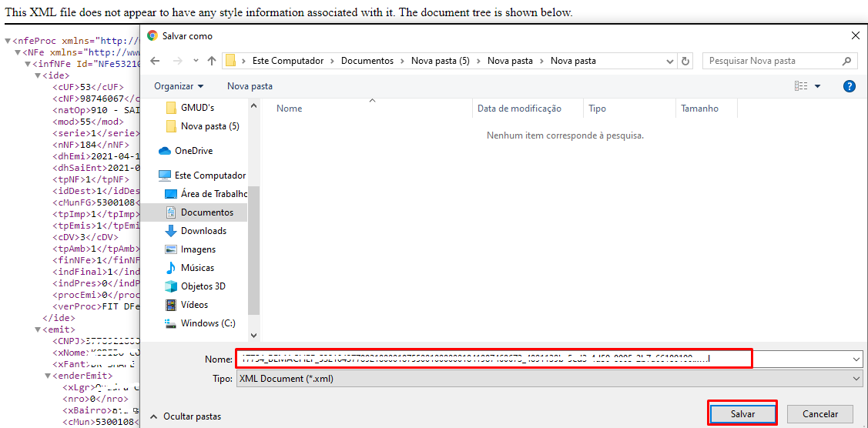Sort by Tamanho column header
868x428 pixels.
click(x=706, y=109)
